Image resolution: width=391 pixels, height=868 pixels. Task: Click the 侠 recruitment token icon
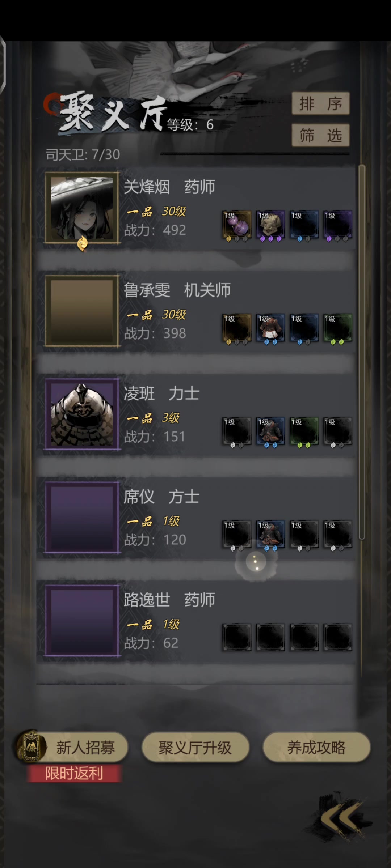[31, 746]
